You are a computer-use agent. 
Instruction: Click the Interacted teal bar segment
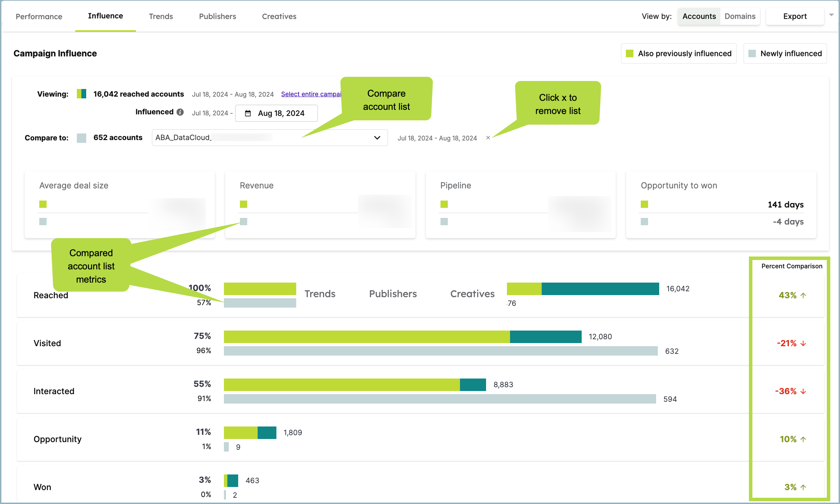tap(473, 385)
